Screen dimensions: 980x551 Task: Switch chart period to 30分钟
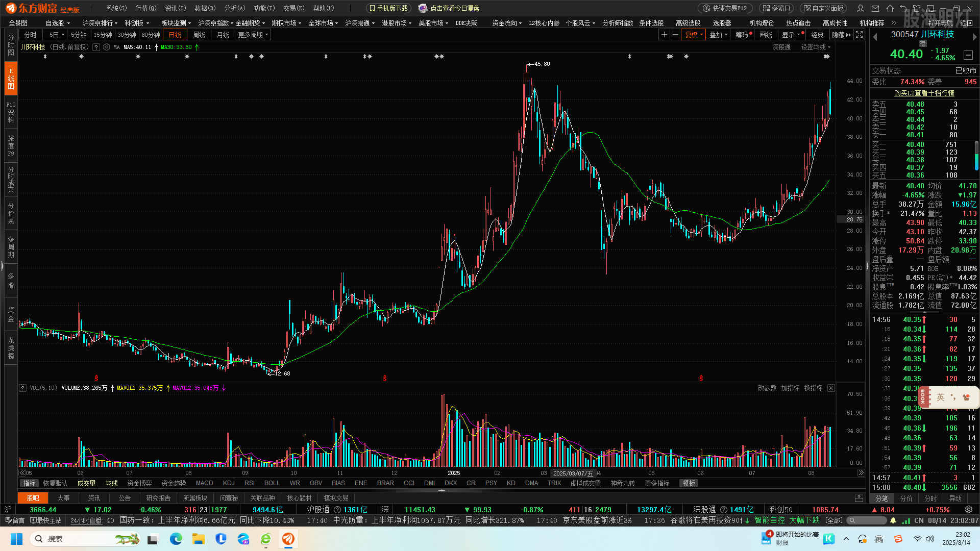[x=127, y=35]
